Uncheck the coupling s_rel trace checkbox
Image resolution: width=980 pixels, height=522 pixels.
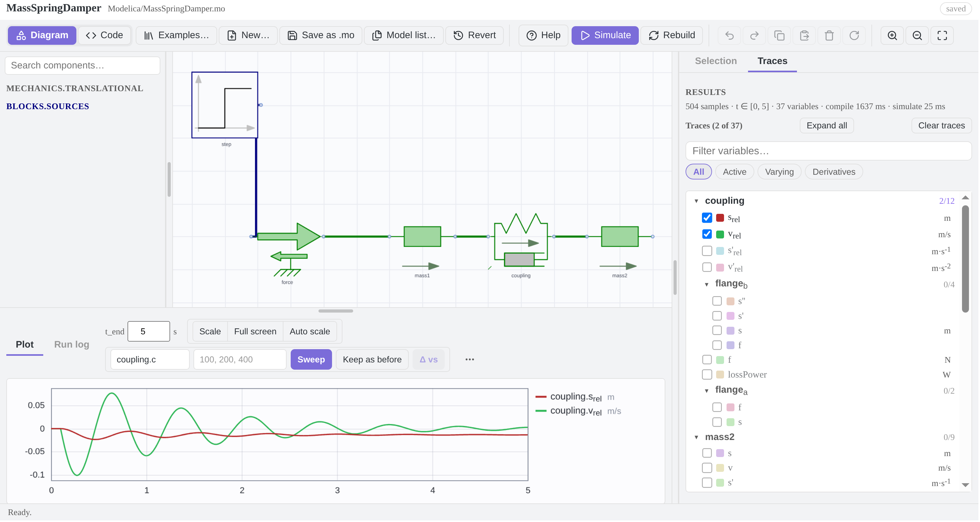(x=707, y=218)
